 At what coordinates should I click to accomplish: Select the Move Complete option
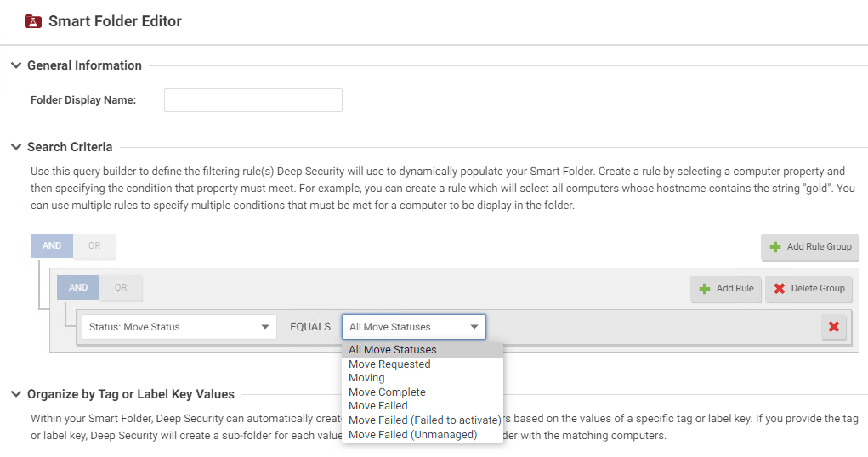(x=387, y=392)
